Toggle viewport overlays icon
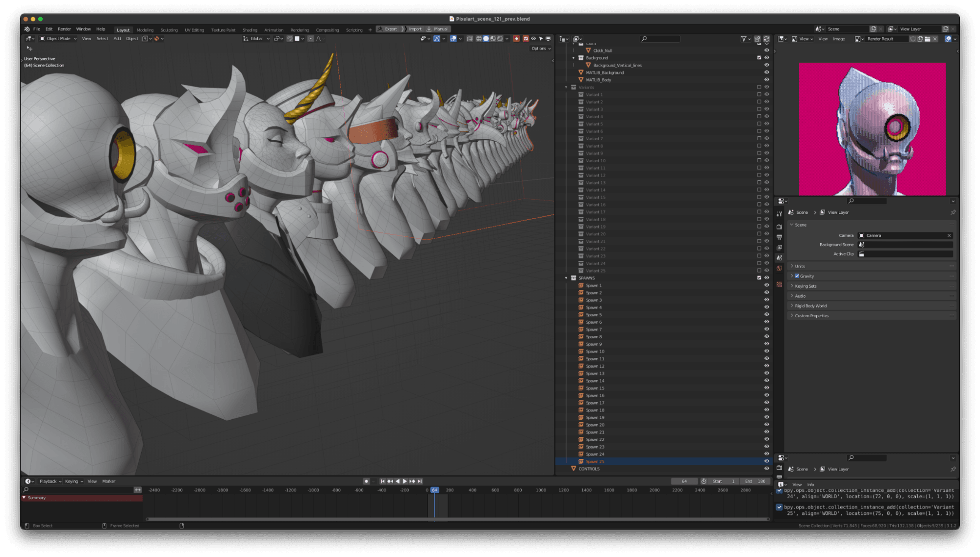980x557 pixels. pyautogui.click(x=453, y=39)
